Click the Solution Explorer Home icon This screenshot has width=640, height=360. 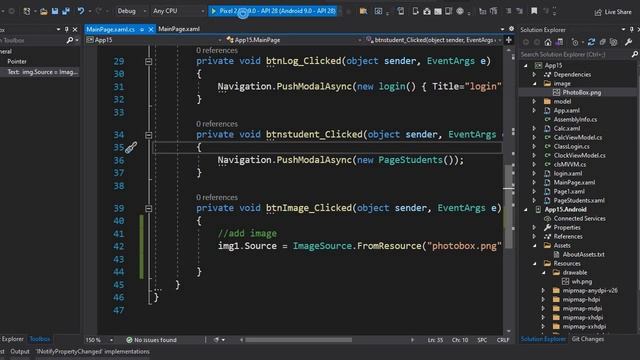548,42
